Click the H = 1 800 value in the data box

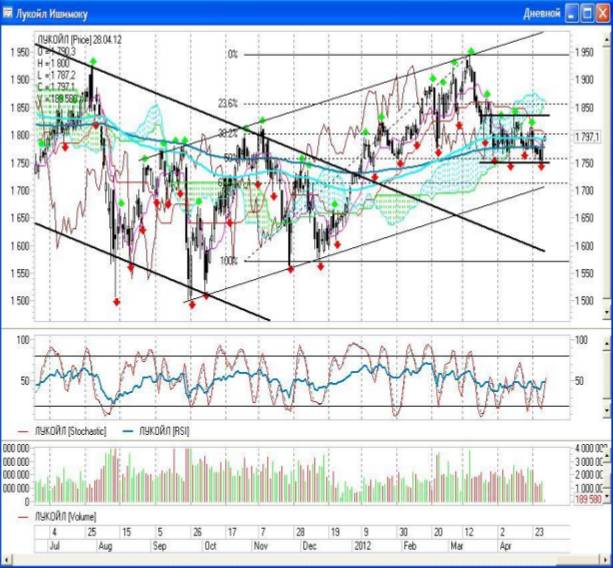tap(53, 63)
